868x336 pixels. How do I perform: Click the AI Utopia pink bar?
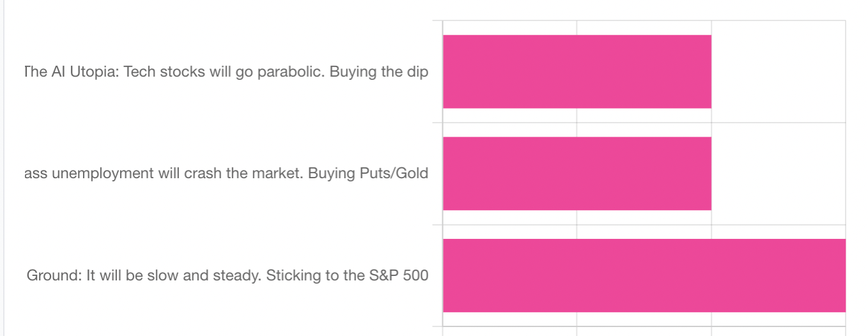click(577, 72)
